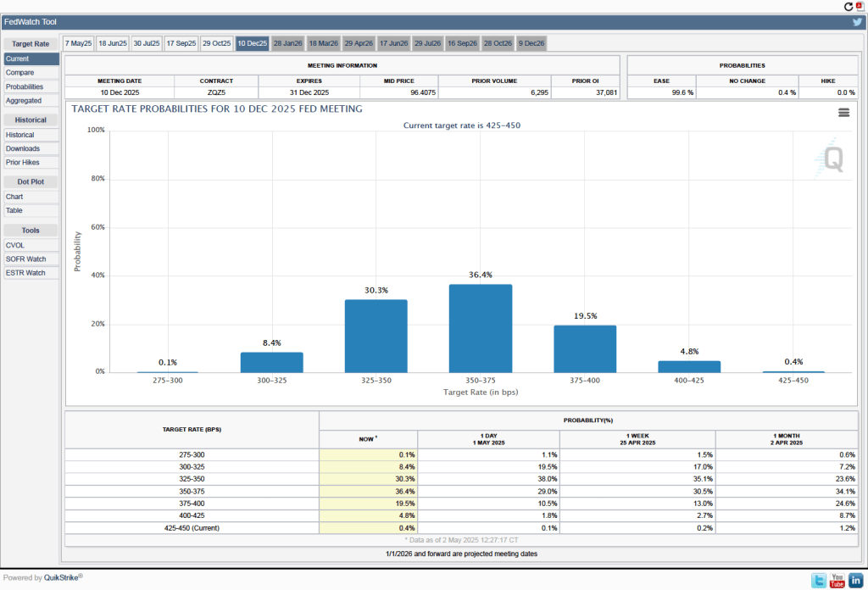The height and width of the screenshot is (590, 868).
Task: Switch to the 9 Dec26 meeting tab
Action: pyautogui.click(x=531, y=43)
